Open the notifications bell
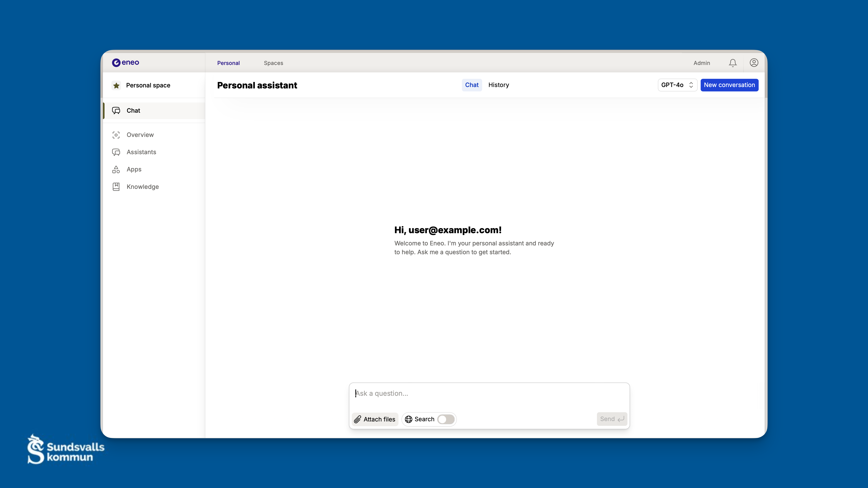 pyautogui.click(x=733, y=63)
